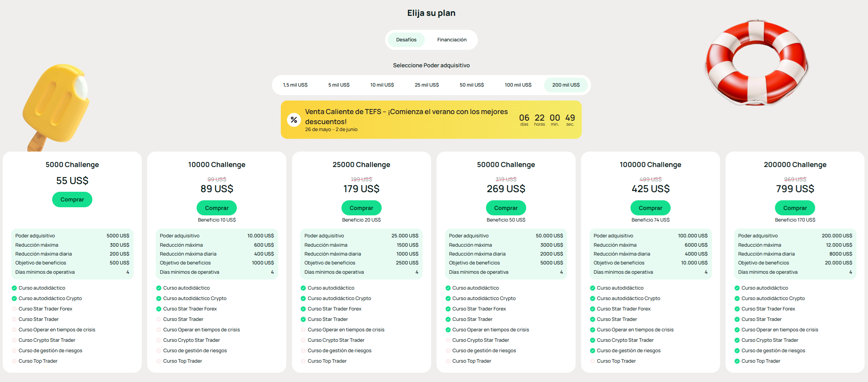The width and height of the screenshot is (868, 382).
Task: Buy the 5000 Challenge for 55 US$
Action: [x=72, y=200]
